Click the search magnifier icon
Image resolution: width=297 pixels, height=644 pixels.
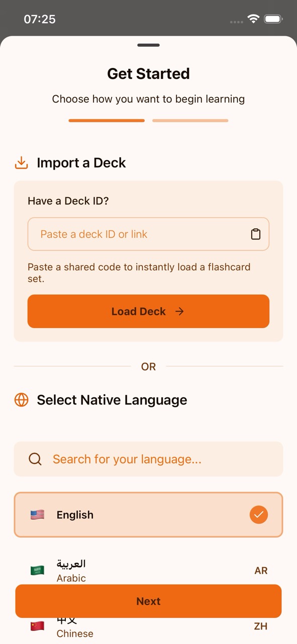[35, 459]
